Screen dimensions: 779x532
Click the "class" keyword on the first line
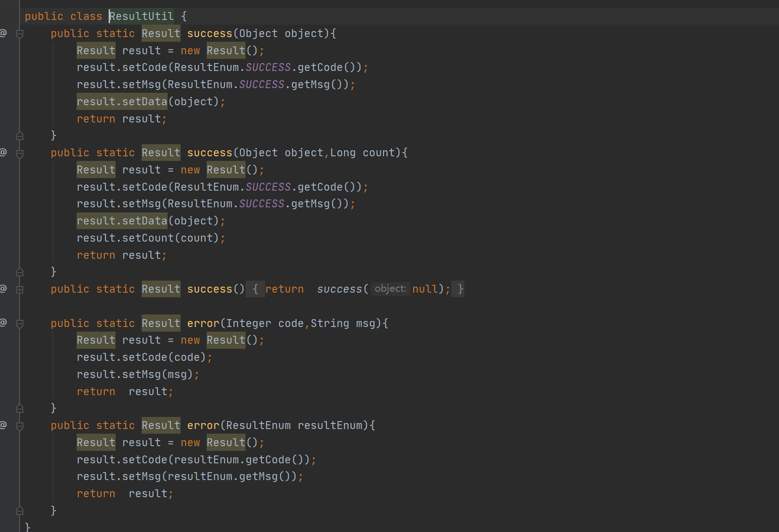[86, 16]
